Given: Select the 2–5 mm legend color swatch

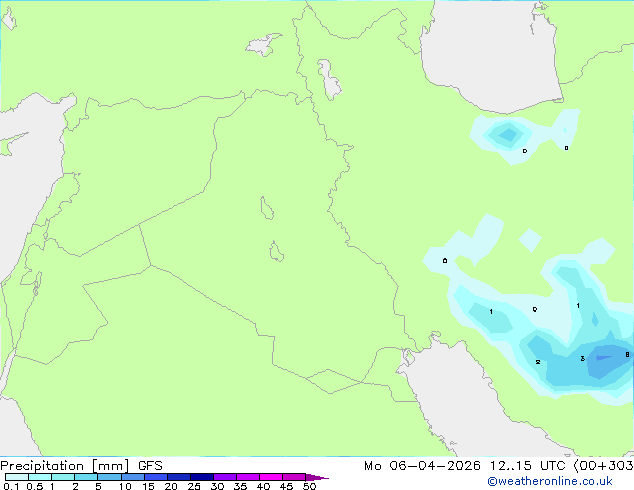Looking at the screenshot, I should click(x=86, y=477).
